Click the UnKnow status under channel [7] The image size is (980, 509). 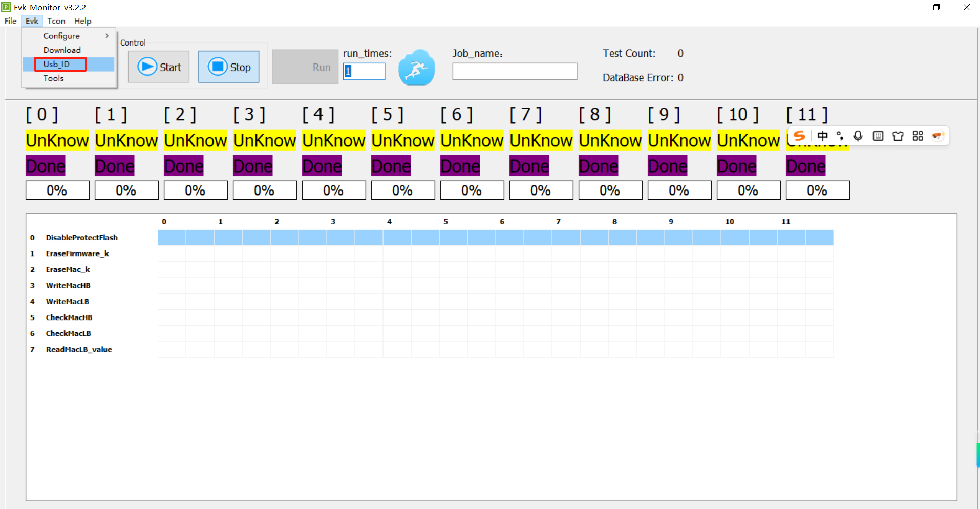click(x=541, y=140)
